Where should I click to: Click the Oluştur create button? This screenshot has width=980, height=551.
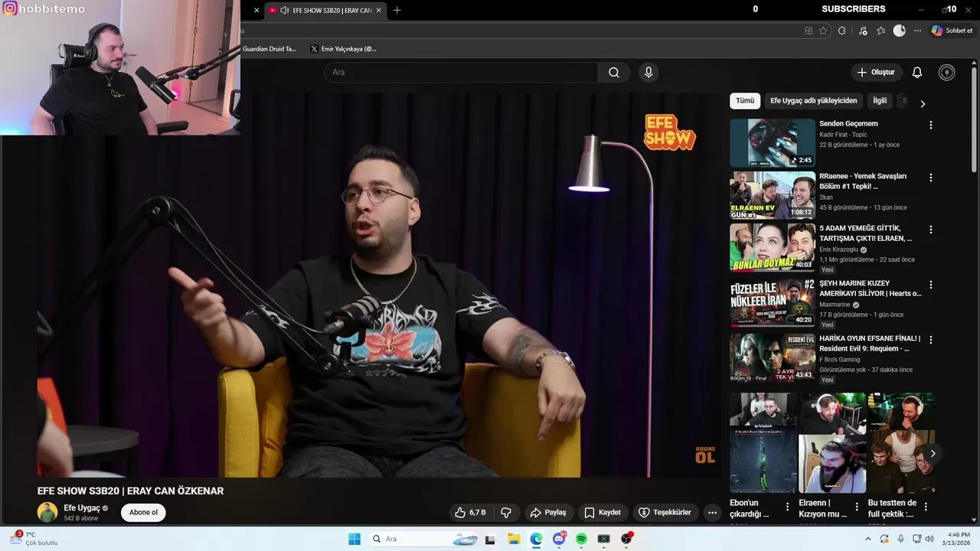(x=875, y=73)
